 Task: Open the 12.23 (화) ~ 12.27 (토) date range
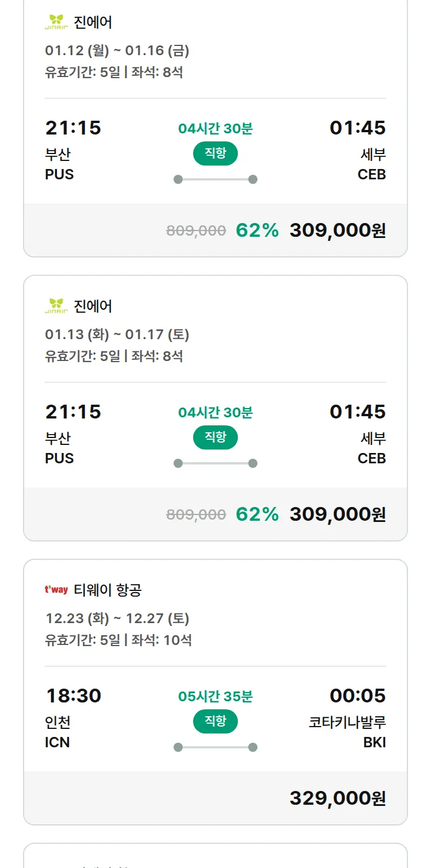tap(117, 619)
